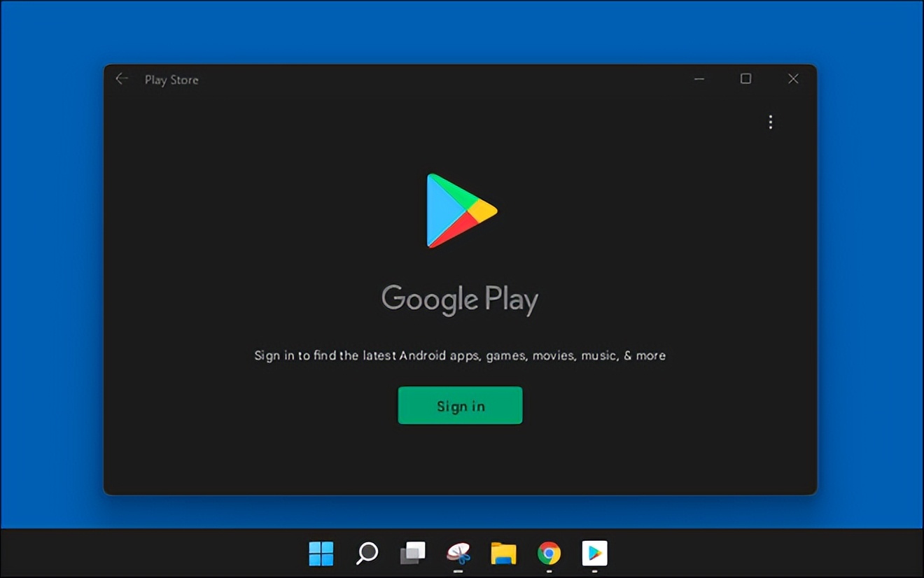Open the three-dot overflow menu
The width and height of the screenshot is (924, 578).
[770, 122]
